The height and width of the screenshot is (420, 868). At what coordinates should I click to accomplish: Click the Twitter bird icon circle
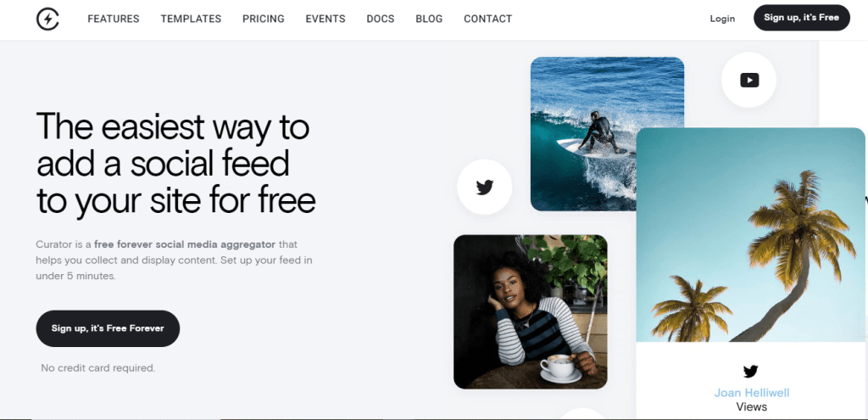tap(484, 188)
